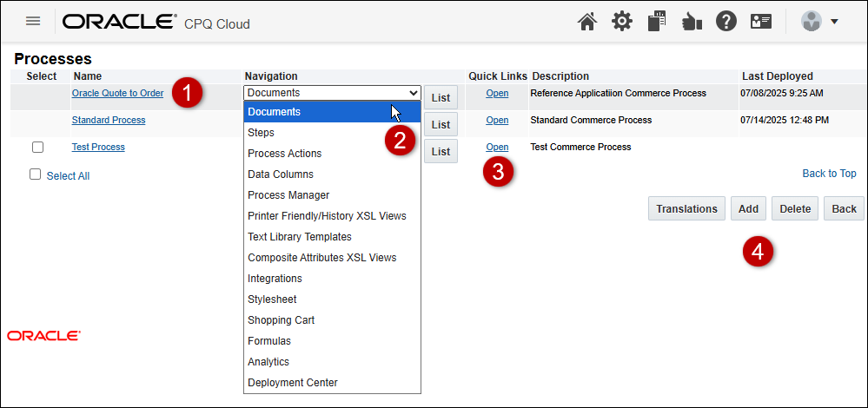
Task: Select Stylesheet option
Action: (332, 299)
